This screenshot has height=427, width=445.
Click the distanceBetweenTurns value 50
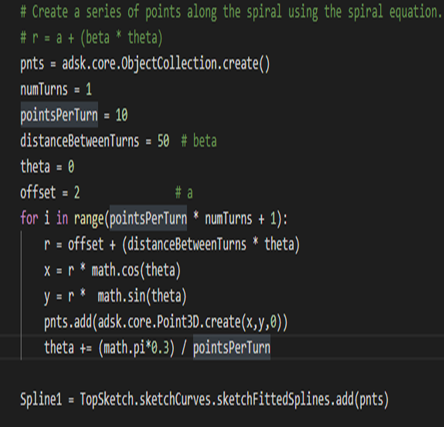click(163, 141)
